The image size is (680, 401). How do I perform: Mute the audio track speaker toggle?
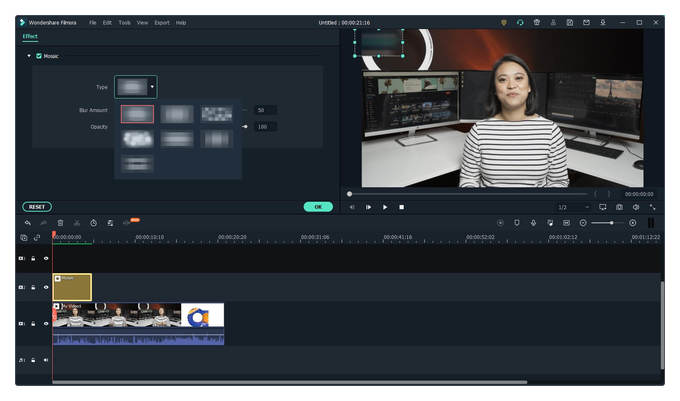click(x=46, y=360)
